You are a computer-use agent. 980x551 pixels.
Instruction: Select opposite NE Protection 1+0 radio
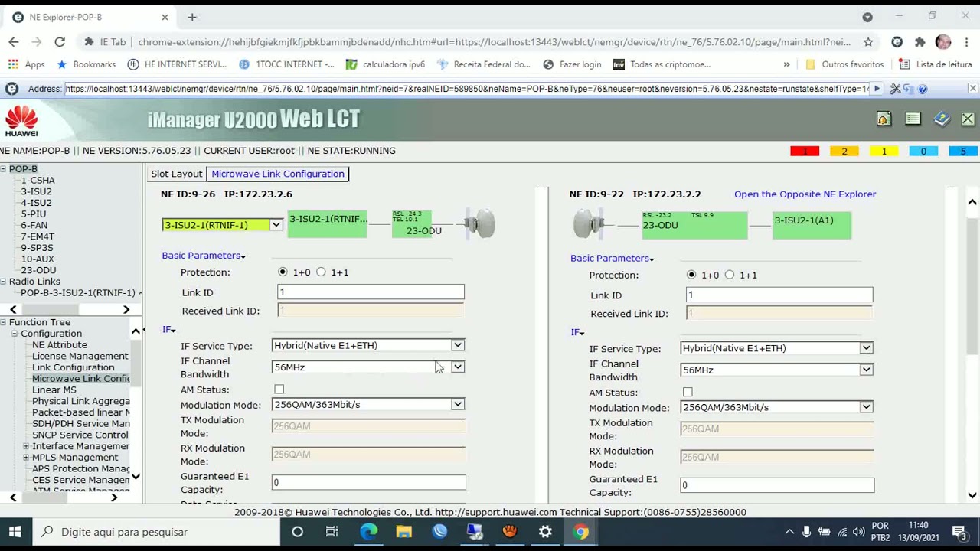(691, 275)
